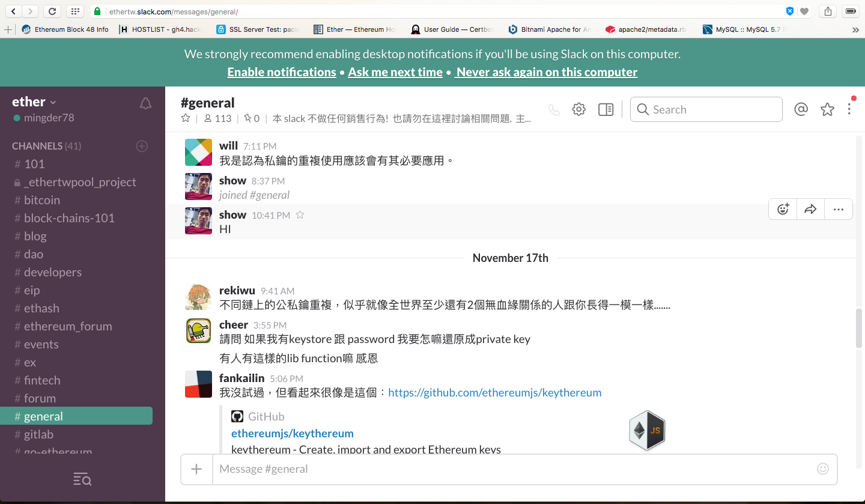Open cheer's avatar
Viewport: 865px width, 504px height.
coord(198,331)
